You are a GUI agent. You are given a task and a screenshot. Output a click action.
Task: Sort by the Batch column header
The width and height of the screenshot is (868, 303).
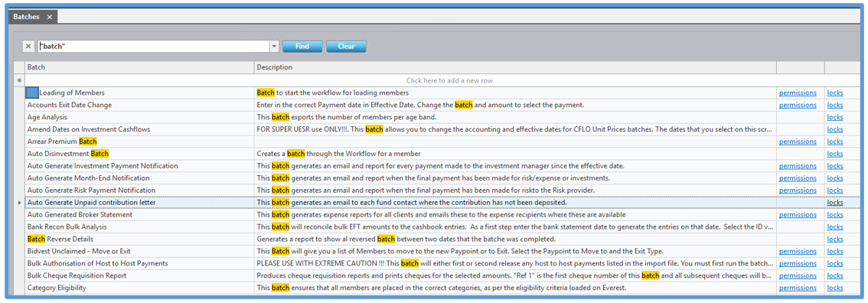pyautogui.click(x=139, y=67)
